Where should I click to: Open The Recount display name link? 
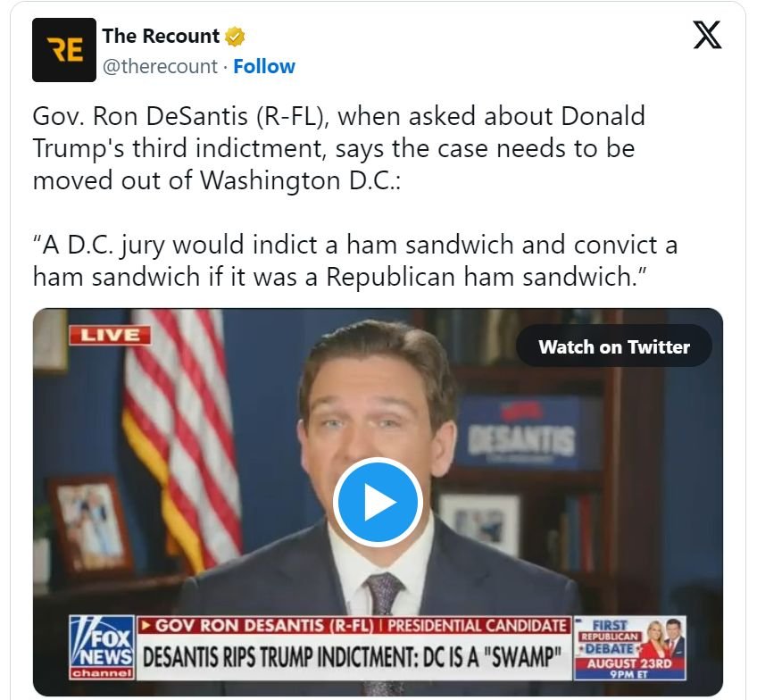pyautogui.click(x=161, y=37)
